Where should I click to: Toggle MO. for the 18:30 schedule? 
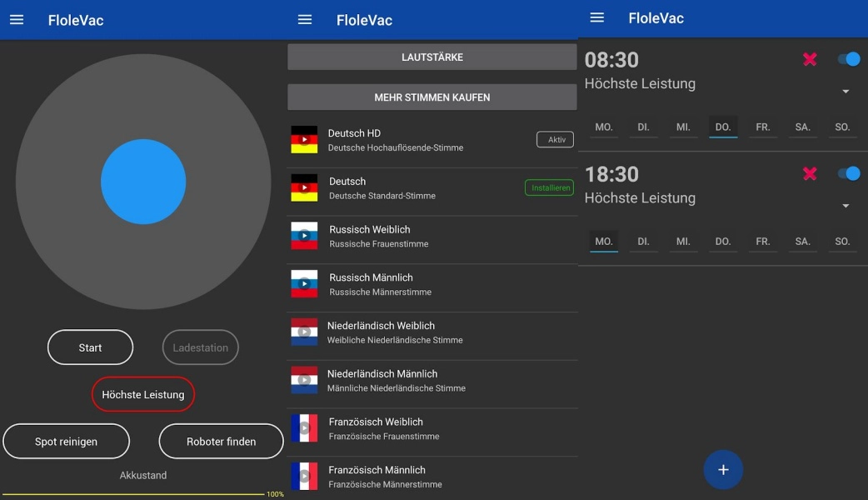[604, 242]
